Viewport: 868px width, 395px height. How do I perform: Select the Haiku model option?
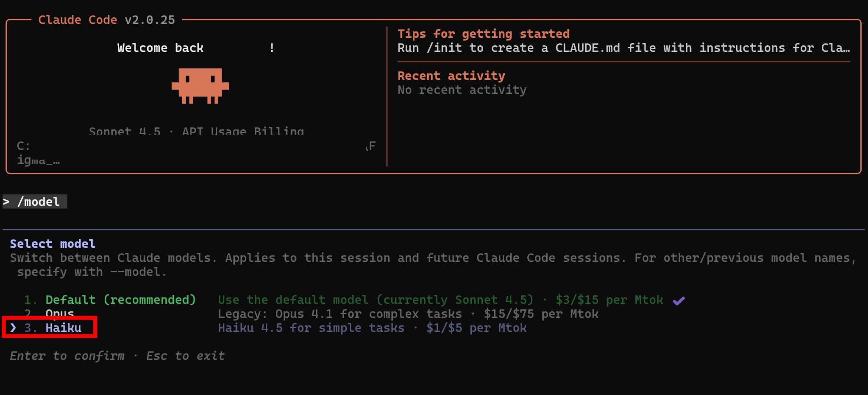[x=63, y=328]
